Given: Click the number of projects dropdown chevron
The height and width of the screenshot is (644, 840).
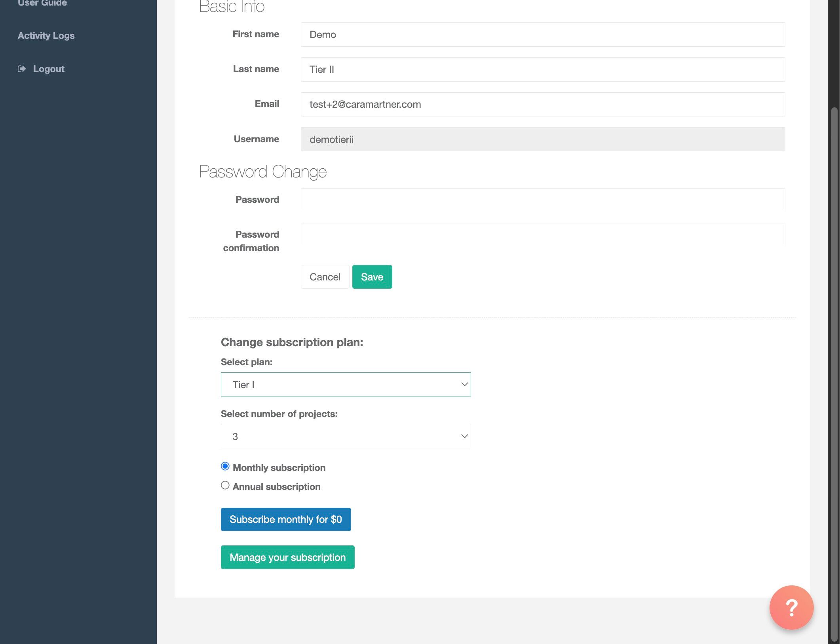Looking at the screenshot, I should click(x=464, y=436).
